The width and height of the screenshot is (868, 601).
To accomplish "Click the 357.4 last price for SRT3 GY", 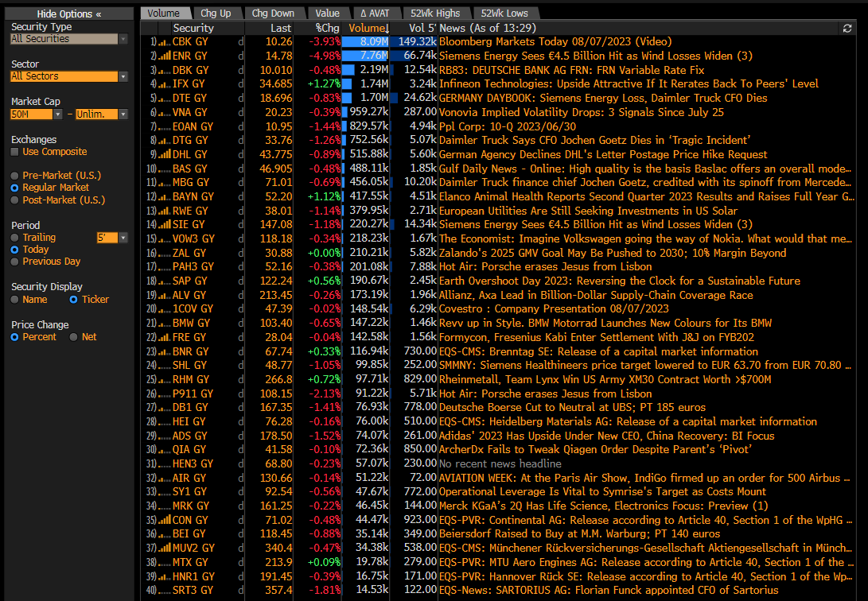I will pos(279,591).
